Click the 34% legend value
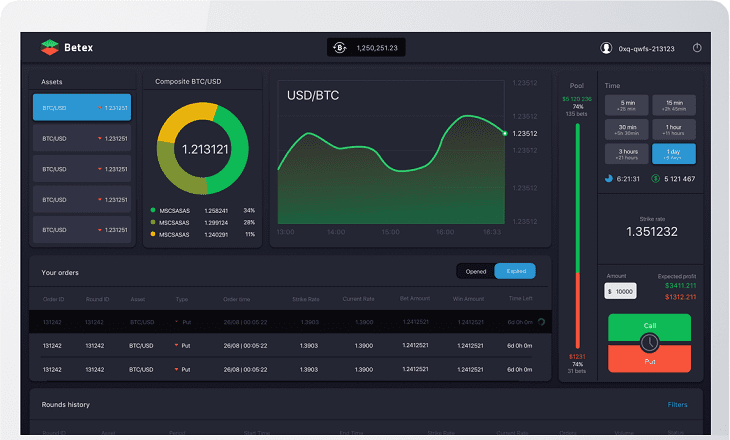 pos(249,210)
